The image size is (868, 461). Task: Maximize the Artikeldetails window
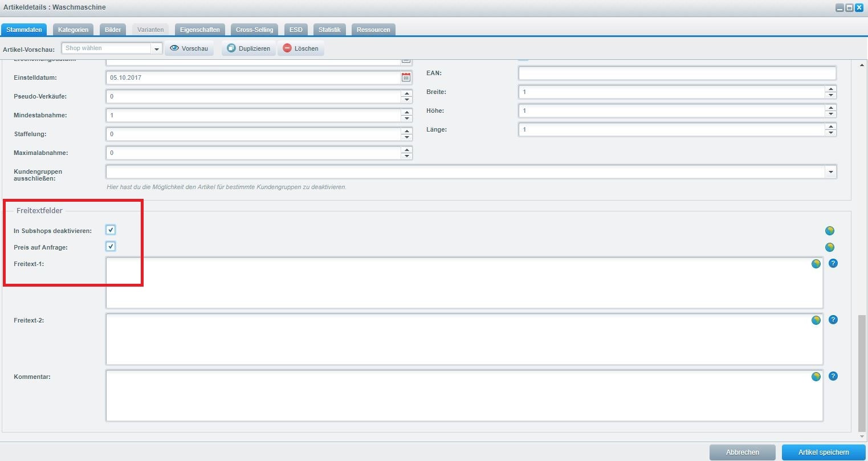click(849, 8)
